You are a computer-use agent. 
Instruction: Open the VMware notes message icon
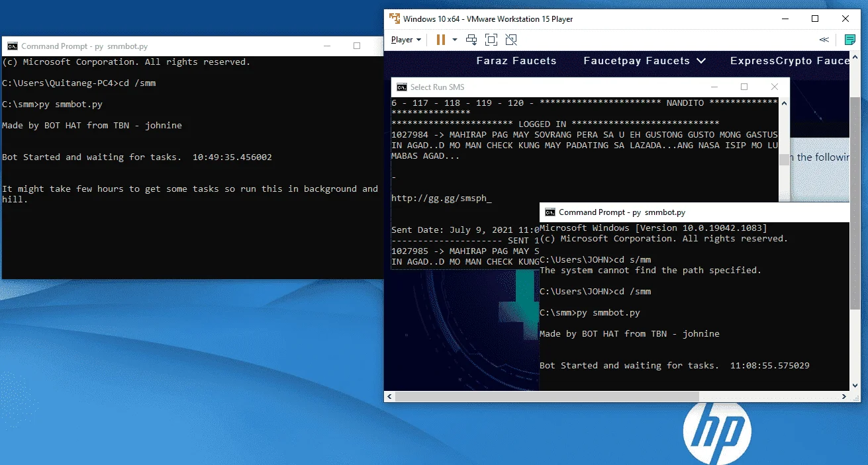(x=851, y=40)
